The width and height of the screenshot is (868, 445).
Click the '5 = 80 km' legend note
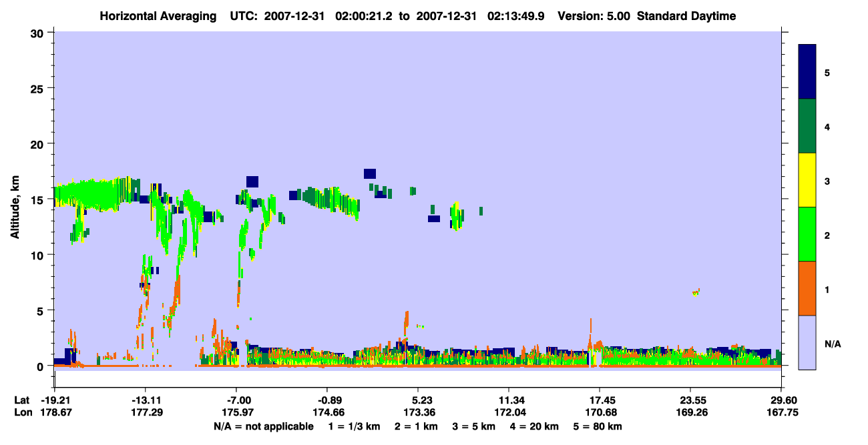tap(598, 426)
